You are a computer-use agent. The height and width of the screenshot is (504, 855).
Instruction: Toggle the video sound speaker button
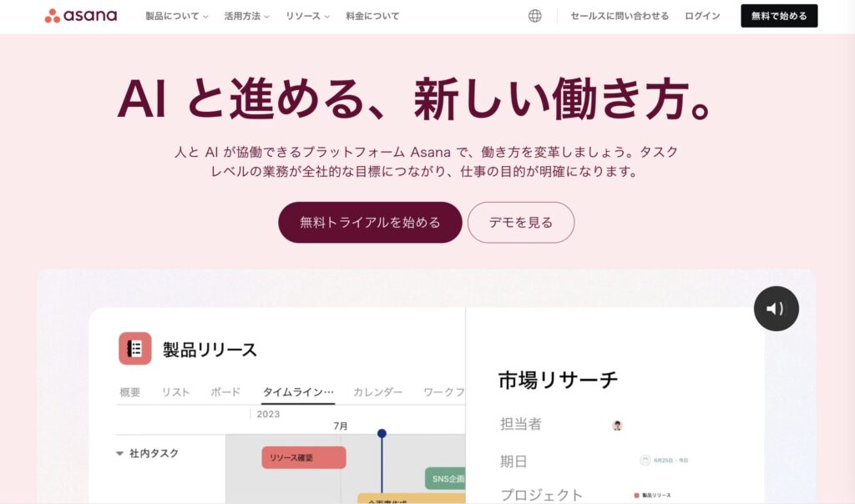776,309
